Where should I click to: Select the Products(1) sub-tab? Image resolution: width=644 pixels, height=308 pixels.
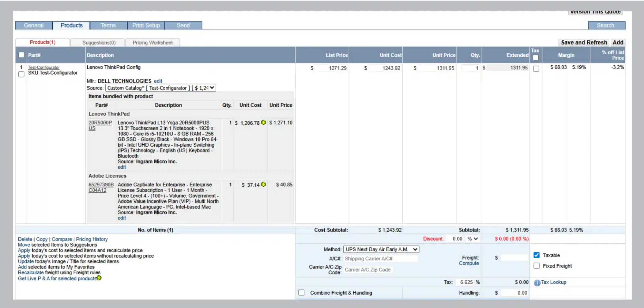click(43, 42)
